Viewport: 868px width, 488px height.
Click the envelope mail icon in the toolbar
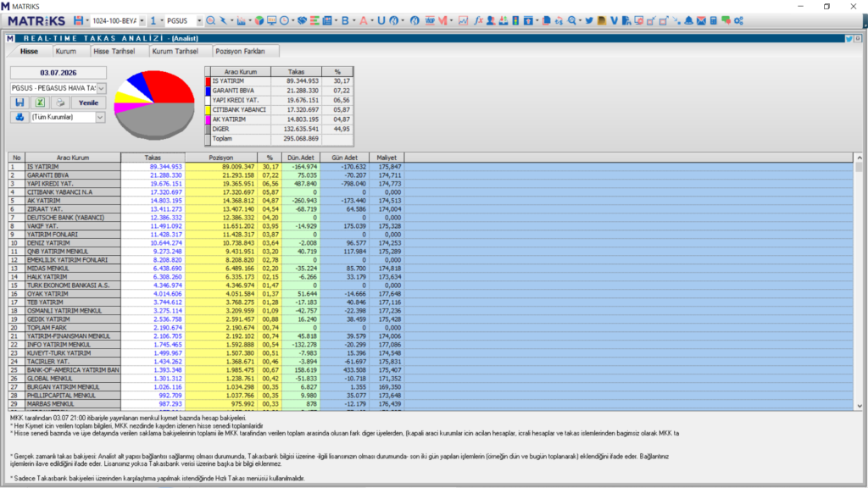click(701, 21)
